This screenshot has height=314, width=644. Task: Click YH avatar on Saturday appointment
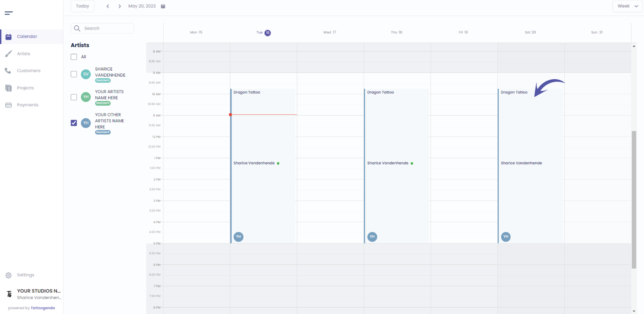tap(506, 237)
